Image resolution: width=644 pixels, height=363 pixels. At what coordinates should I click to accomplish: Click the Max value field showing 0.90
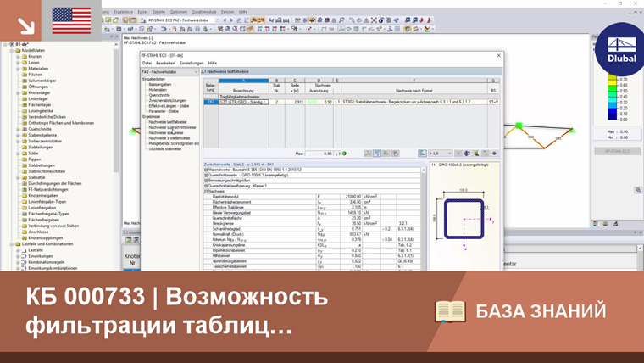319,154
